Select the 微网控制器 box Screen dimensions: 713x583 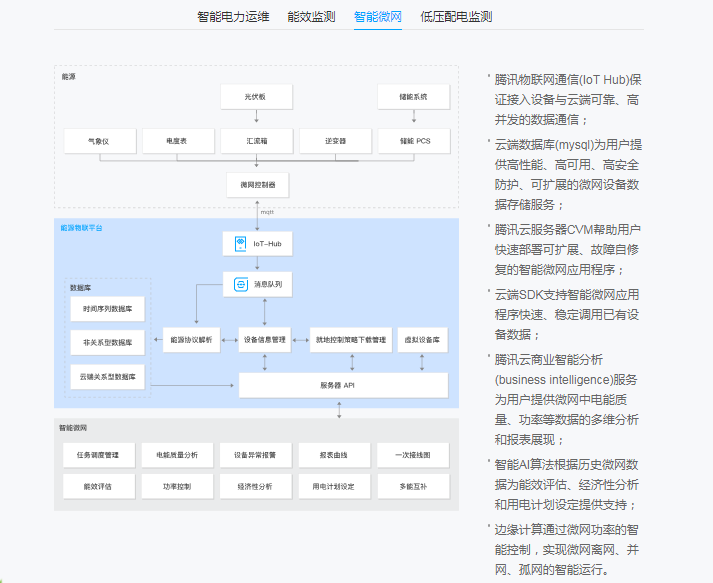tap(258, 185)
